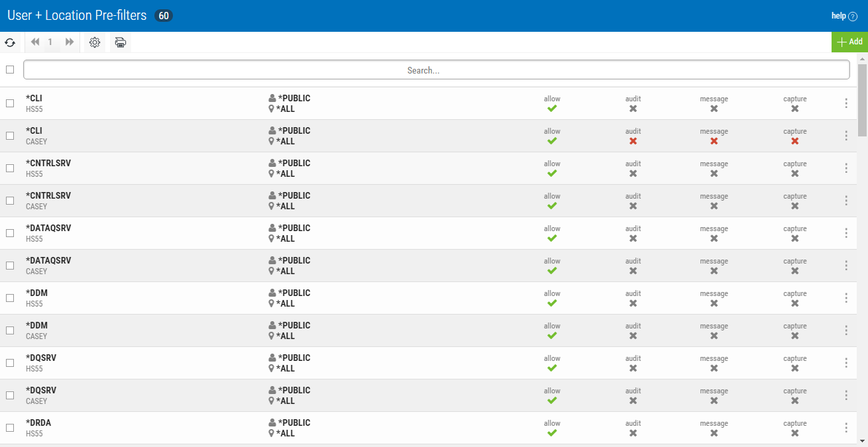Toggle allow checkmark for *CLI HS55

(x=552, y=109)
